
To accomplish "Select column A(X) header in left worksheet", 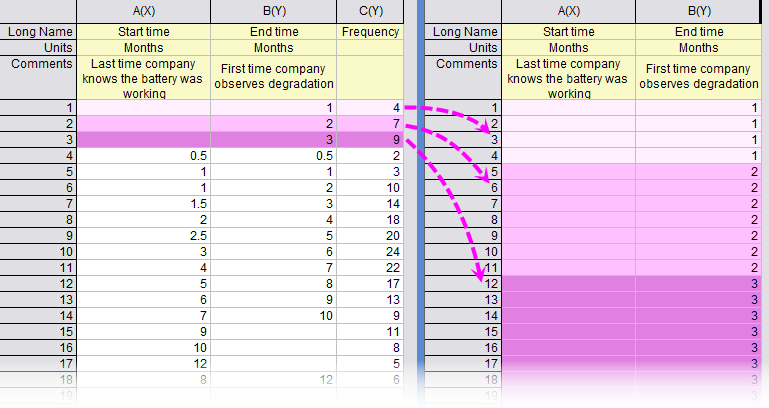I will (x=143, y=11).
